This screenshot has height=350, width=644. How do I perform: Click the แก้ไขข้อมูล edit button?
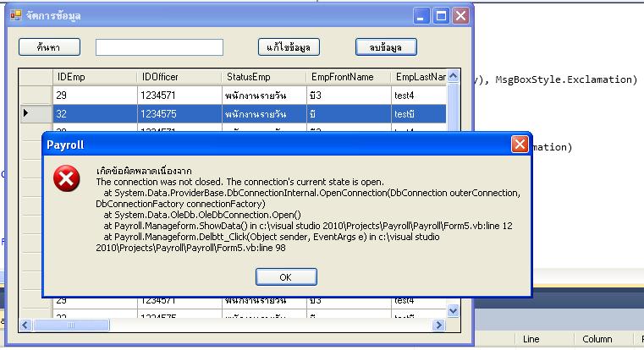coord(289,47)
